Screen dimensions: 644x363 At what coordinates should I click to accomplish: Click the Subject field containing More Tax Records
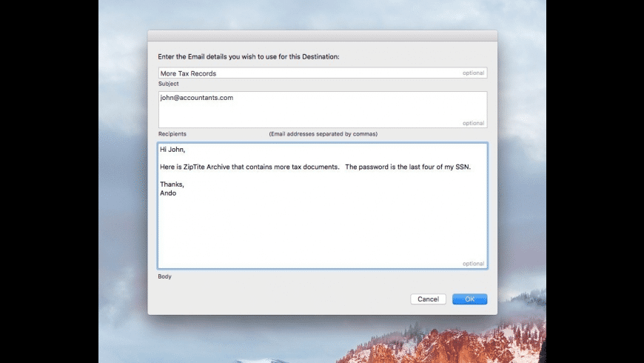[x=323, y=73]
